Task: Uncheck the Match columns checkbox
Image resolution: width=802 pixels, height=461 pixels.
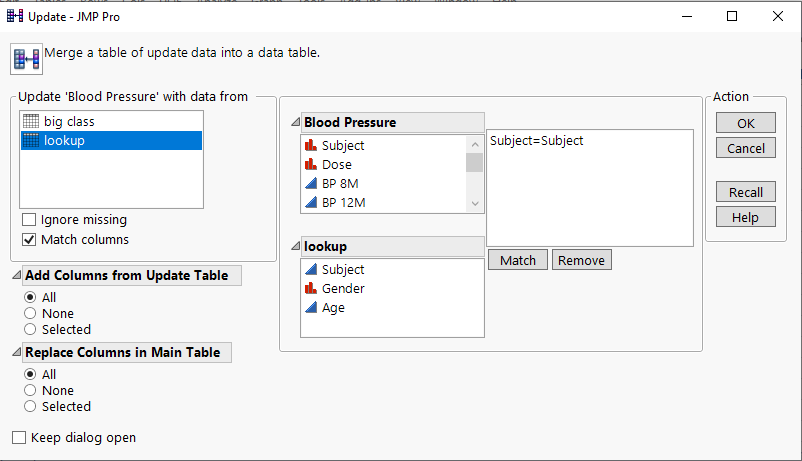Action: click(29, 240)
